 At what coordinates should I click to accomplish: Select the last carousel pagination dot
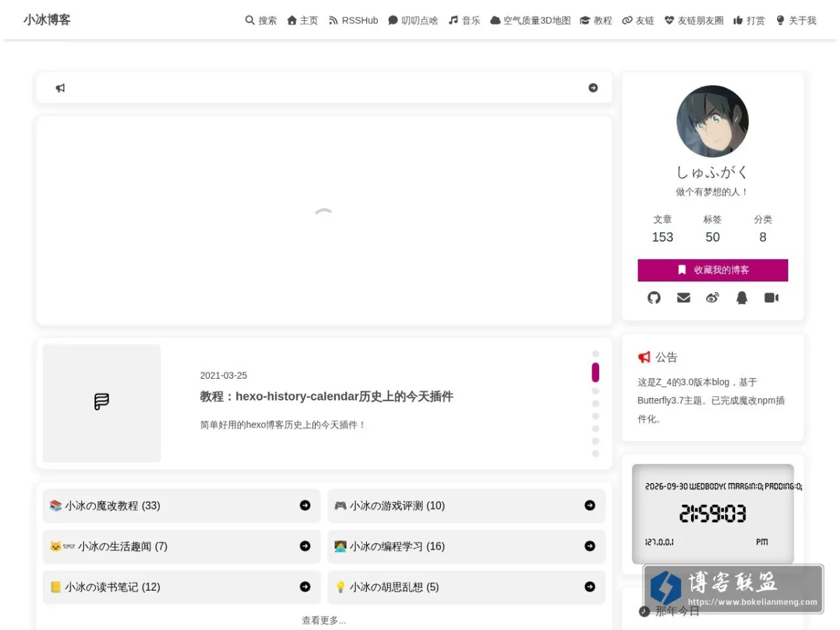(x=596, y=454)
